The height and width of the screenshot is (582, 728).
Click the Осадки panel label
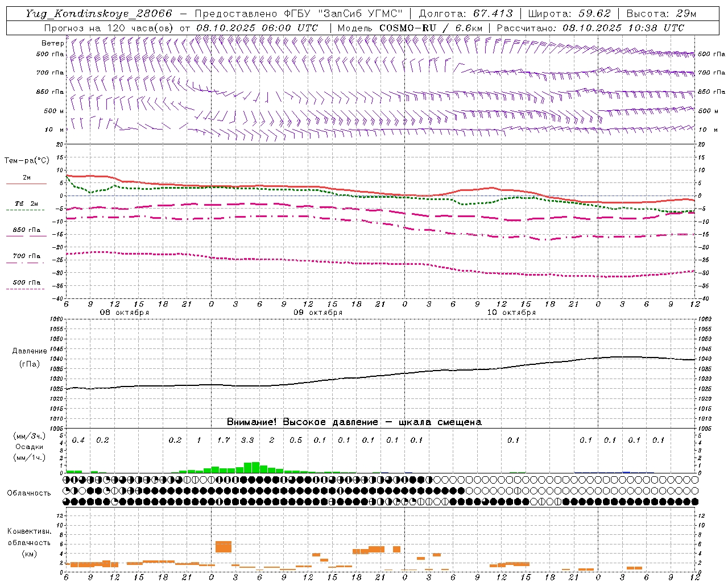(x=29, y=447)
